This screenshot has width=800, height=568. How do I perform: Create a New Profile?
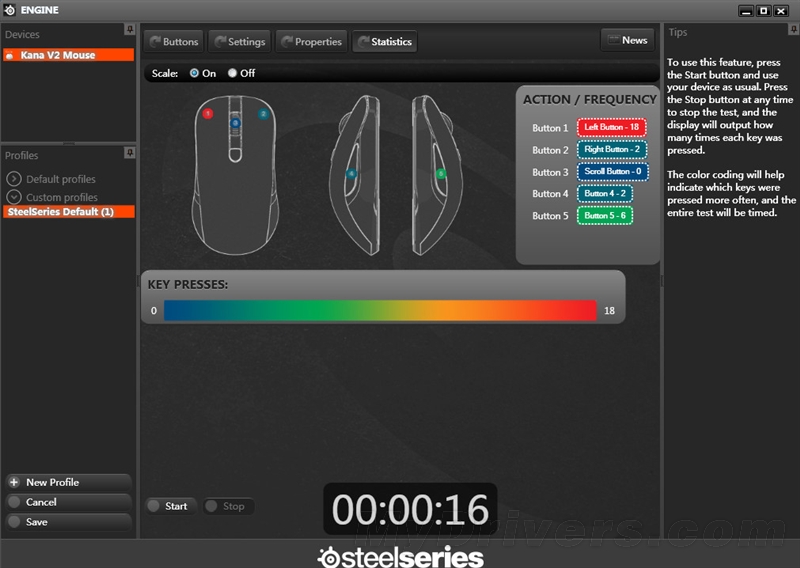pyautogui.click(x=68, y=482)
